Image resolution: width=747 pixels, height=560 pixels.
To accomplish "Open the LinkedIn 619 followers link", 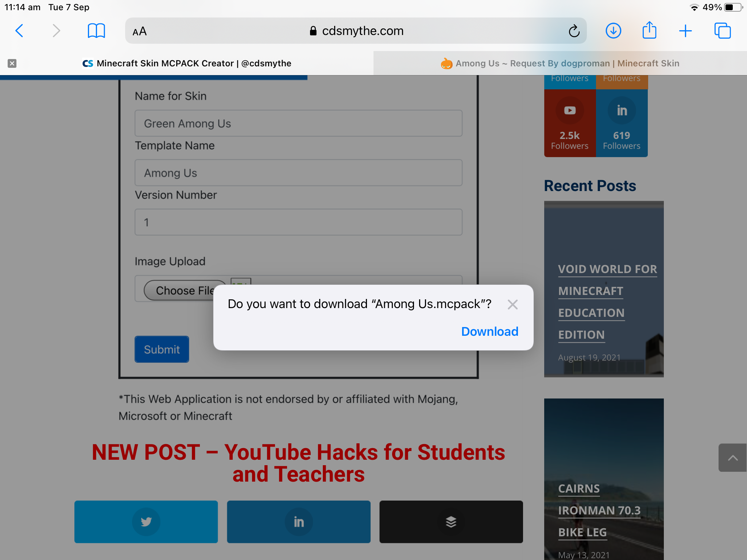I will point(621,124).
